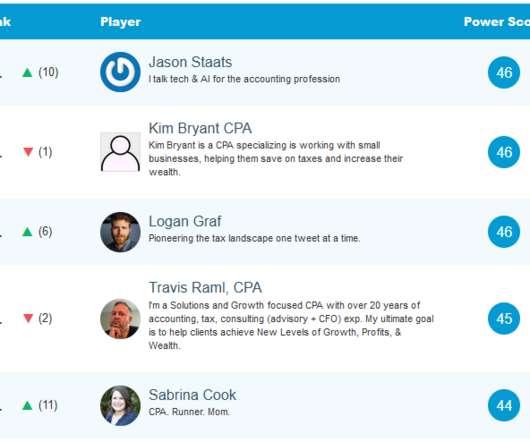Open Logan Graf's name link

(x=185, y=221)
